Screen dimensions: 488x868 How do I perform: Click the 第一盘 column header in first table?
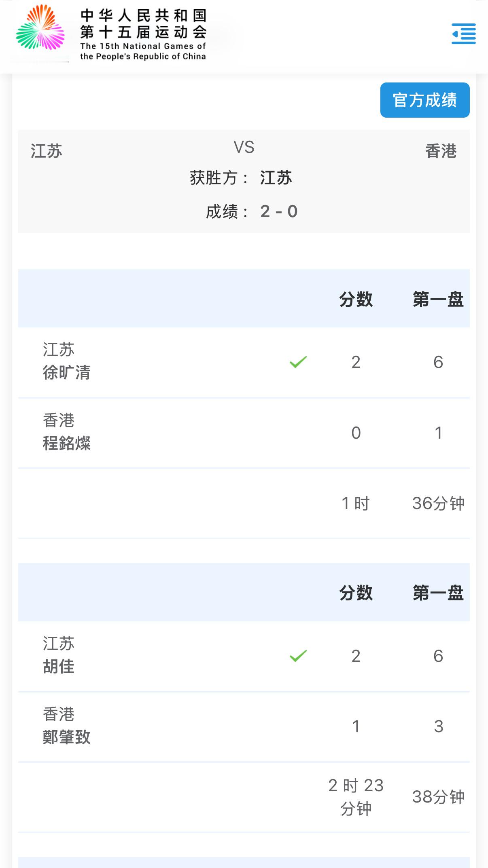(x=438, y=300)
